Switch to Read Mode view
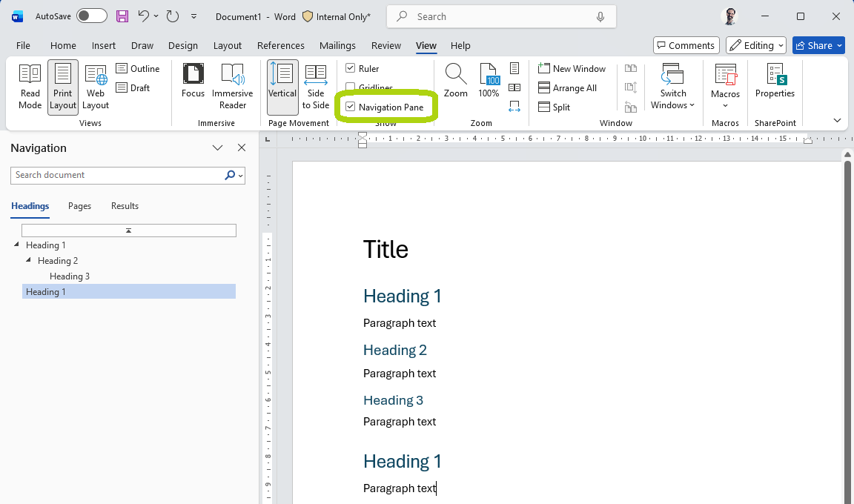Viewport: 854px width, 504px height. 30,87
